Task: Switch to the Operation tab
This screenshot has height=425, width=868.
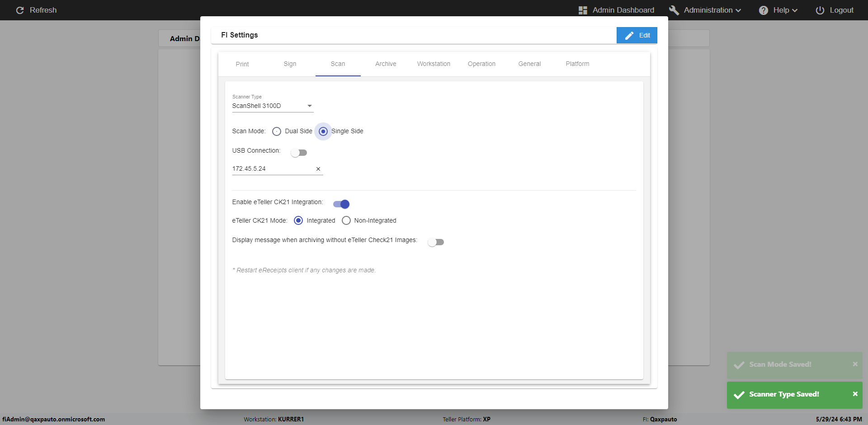Action: point(481,64)
